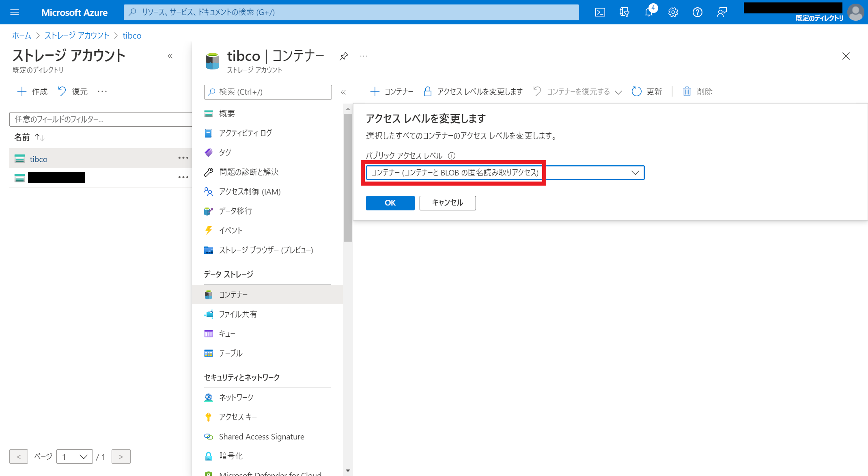
Task: Open the user account avatar
Action: point(855,12)
